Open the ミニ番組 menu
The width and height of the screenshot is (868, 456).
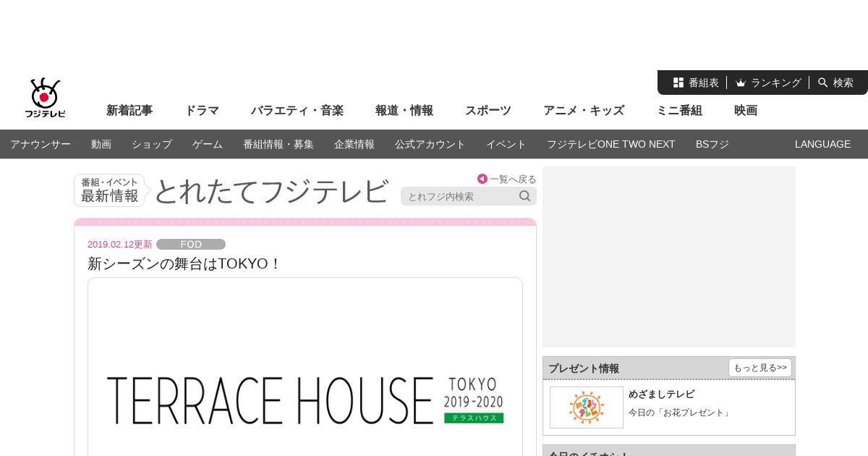(679, 111)
